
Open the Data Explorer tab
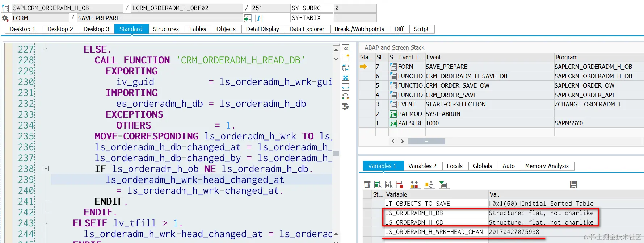307,29
